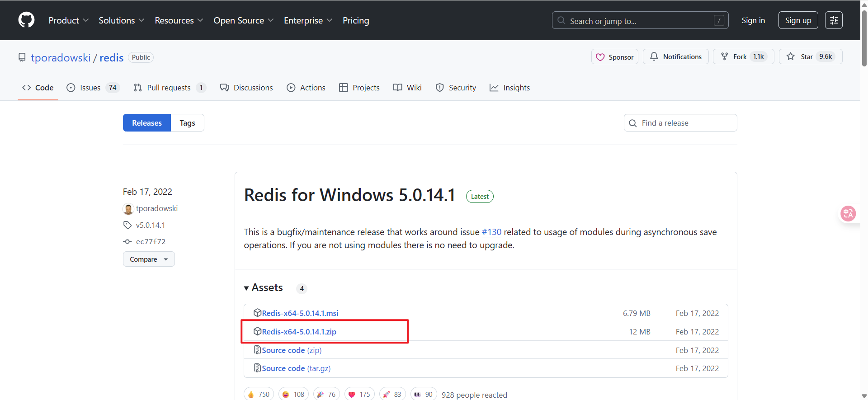Screen dimensions: 868x400
Task: Open Redis for Windows 5.0.14.1 release title
Action: (349, 195)
